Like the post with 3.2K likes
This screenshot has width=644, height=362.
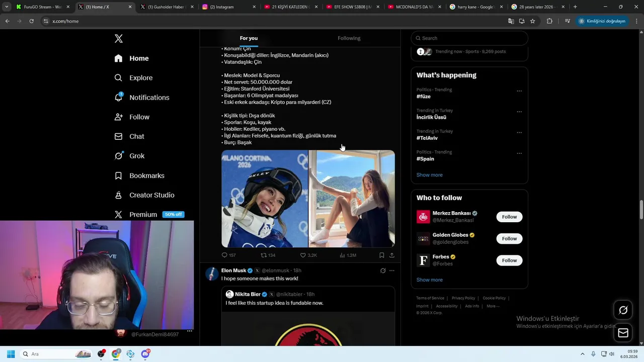(x=308, y=255)
